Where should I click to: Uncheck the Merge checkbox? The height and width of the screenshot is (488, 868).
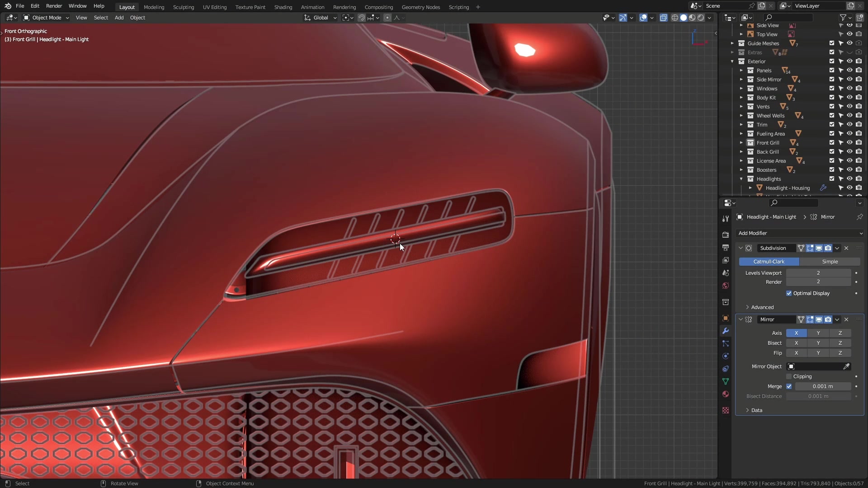[x=789, y=386]
